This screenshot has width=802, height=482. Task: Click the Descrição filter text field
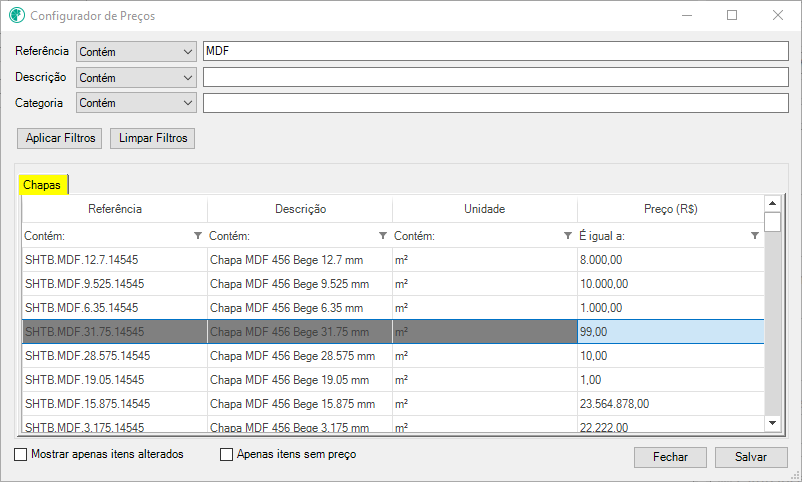point(496,77)
